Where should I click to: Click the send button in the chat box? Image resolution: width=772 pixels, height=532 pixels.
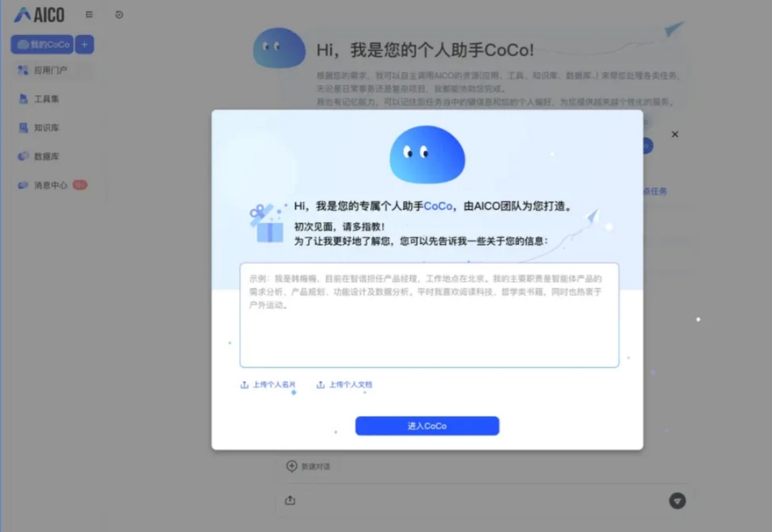[678, 501]
